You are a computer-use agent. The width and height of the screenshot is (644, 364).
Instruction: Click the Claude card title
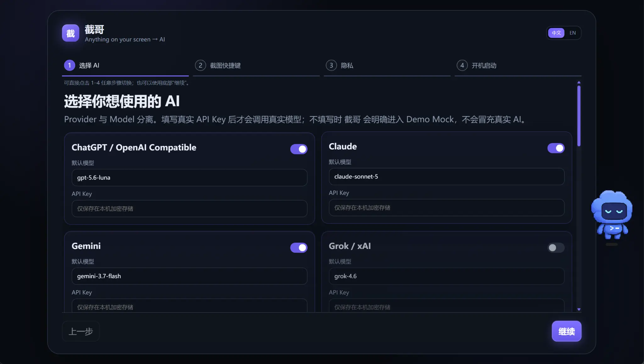tap(343, 146)
